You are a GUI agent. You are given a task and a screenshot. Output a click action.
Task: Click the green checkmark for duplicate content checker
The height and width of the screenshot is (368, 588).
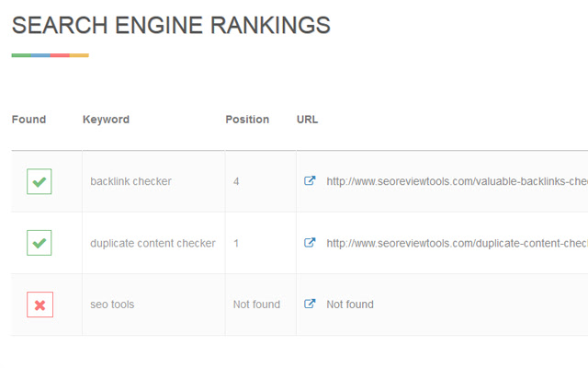[x=40, y=243]
